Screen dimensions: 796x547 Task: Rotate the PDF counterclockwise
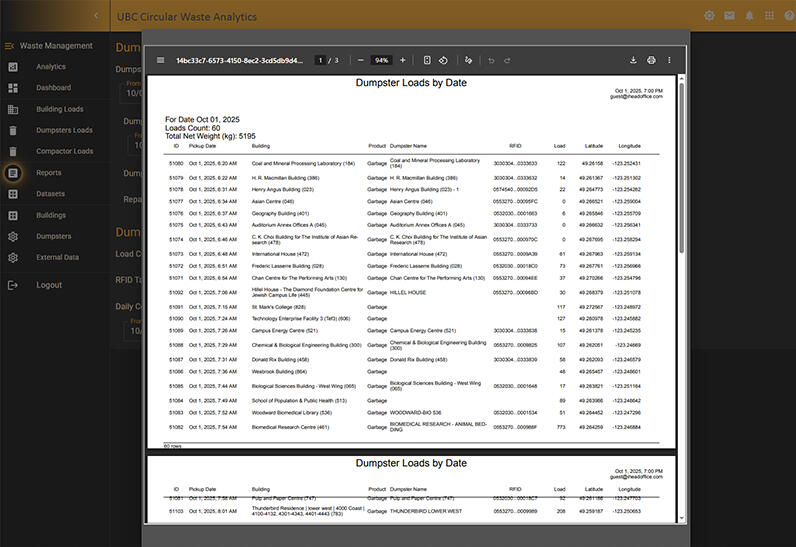pos(444,60)
